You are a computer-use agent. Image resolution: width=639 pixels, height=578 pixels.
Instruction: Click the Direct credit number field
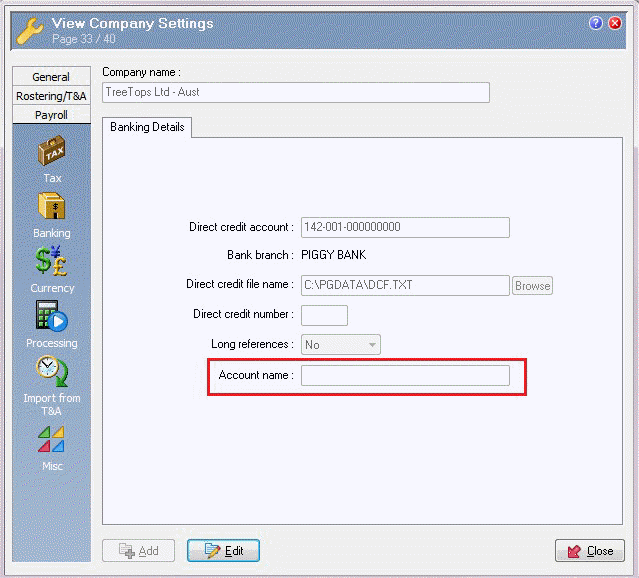pos(324,315)
